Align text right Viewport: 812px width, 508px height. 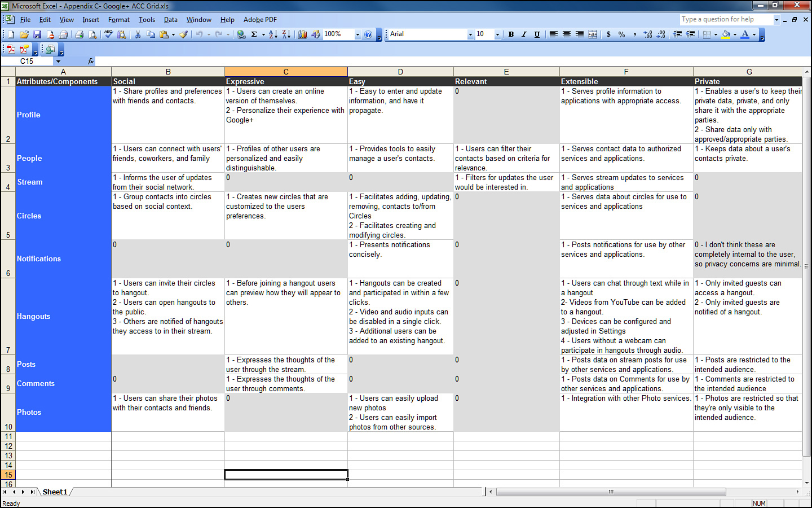(x=580, y=34)
